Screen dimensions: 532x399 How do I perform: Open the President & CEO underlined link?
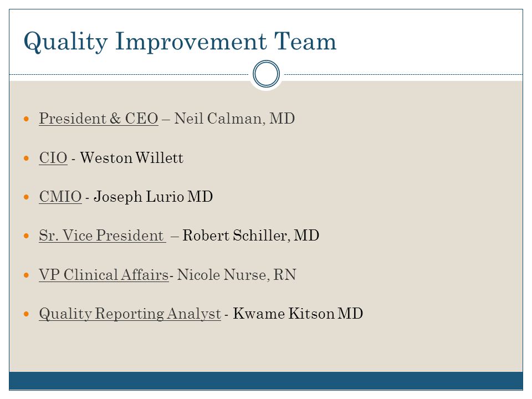point(99,119)
